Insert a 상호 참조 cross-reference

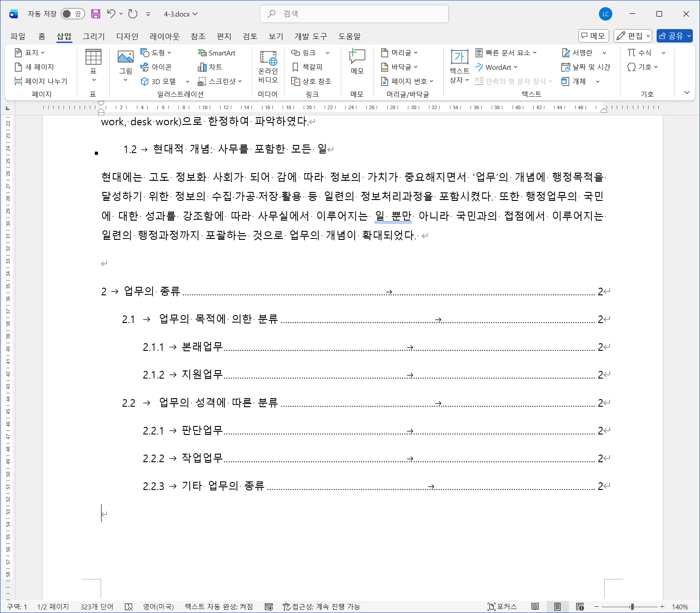pos(311,81)
